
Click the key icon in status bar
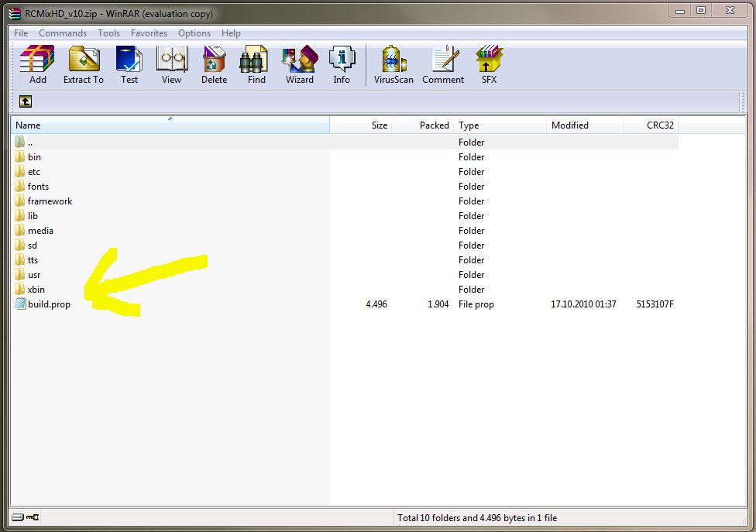click(33, 517)
